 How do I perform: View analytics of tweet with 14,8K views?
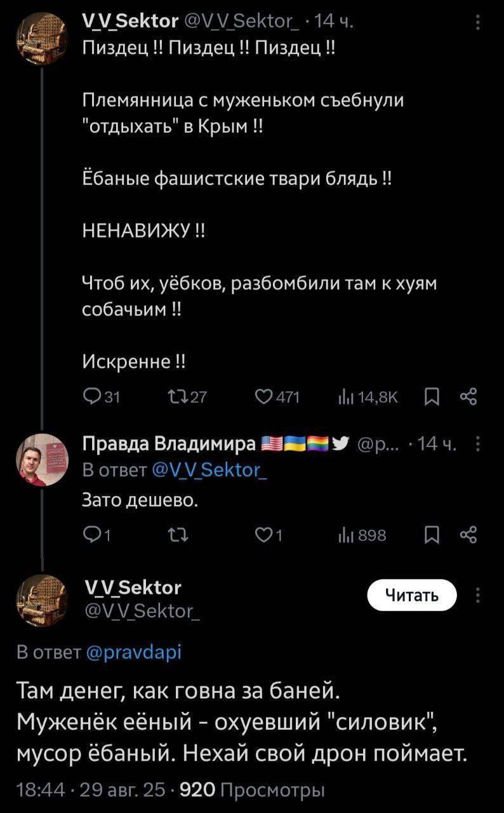pyautogui.click(x=346, y=398)
